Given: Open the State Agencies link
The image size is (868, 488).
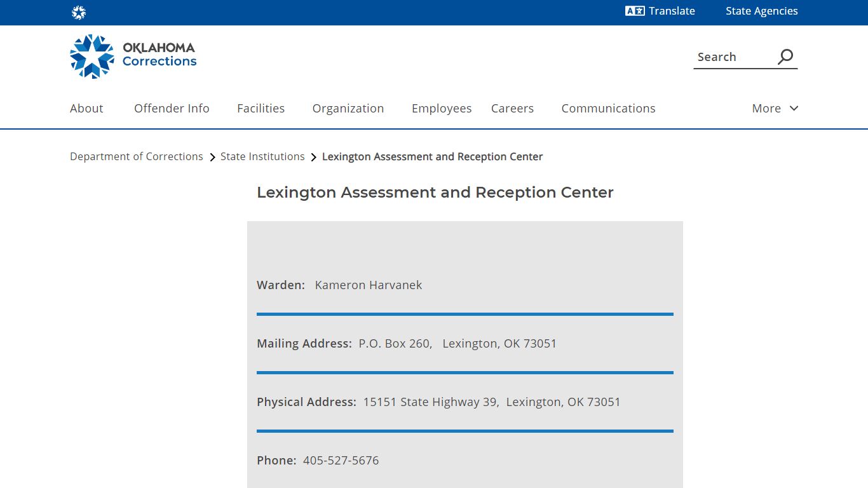Looking at the screenshot, I should (761, 11).
